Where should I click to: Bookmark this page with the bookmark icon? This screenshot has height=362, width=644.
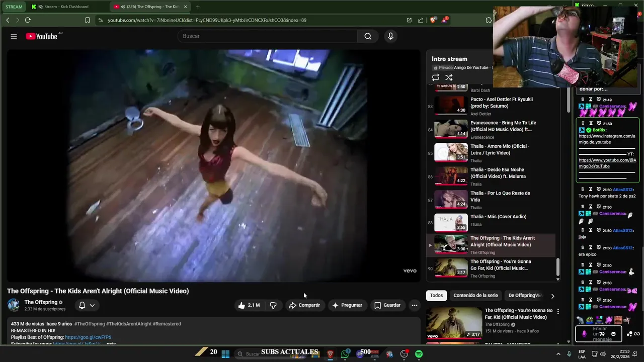(88, 20)
